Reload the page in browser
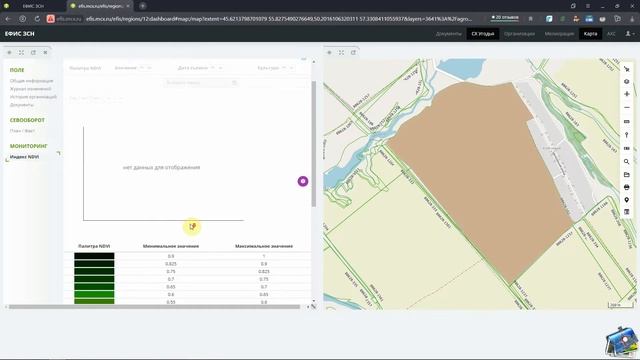This screenshot has width=640, height=360. click(x=37, y=19)
